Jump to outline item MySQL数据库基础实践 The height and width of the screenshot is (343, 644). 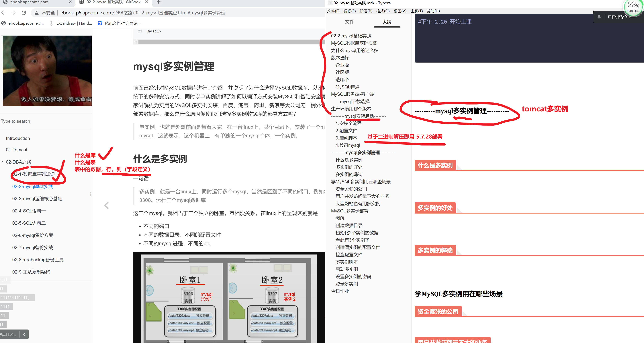(x=354, y=43)
